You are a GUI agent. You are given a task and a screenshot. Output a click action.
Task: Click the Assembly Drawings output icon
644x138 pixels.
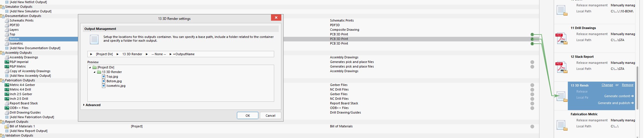pos(7,57)
